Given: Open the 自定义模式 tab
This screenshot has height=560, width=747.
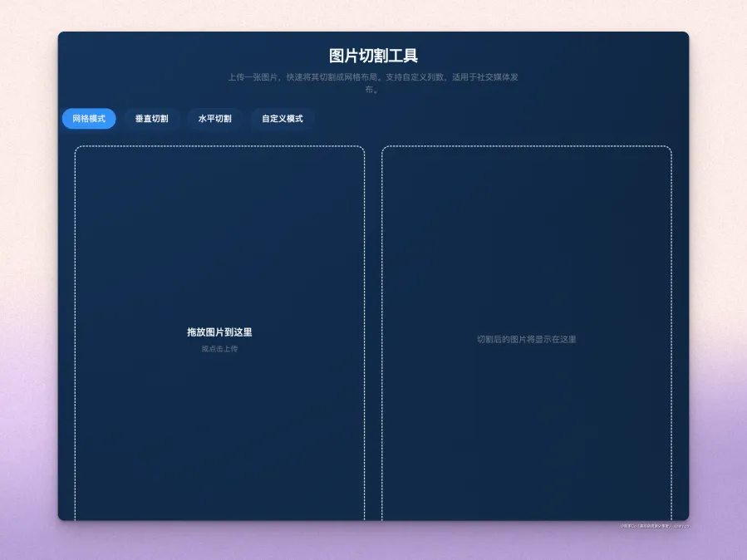Looking at the screenshot, I should [x=282, y=119].
